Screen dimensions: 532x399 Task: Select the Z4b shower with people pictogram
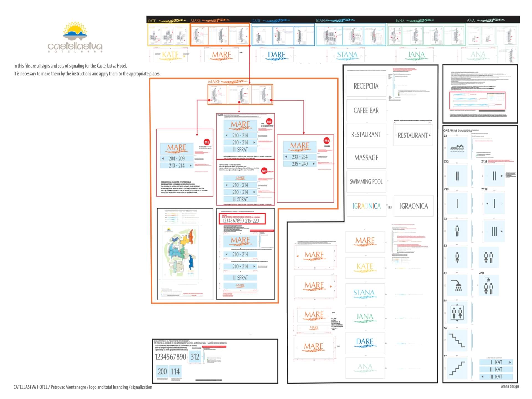(488, 285)
